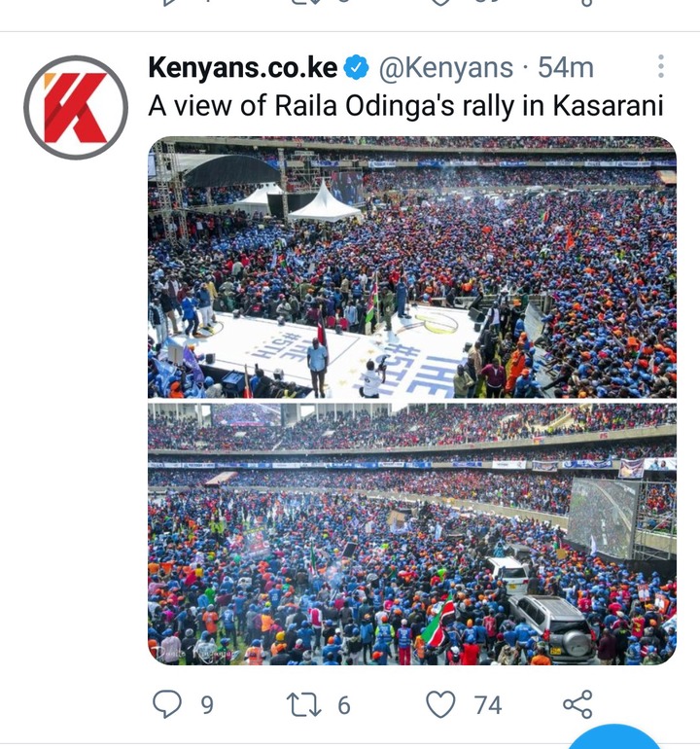Tap the blue verified badge

[357, 67]
